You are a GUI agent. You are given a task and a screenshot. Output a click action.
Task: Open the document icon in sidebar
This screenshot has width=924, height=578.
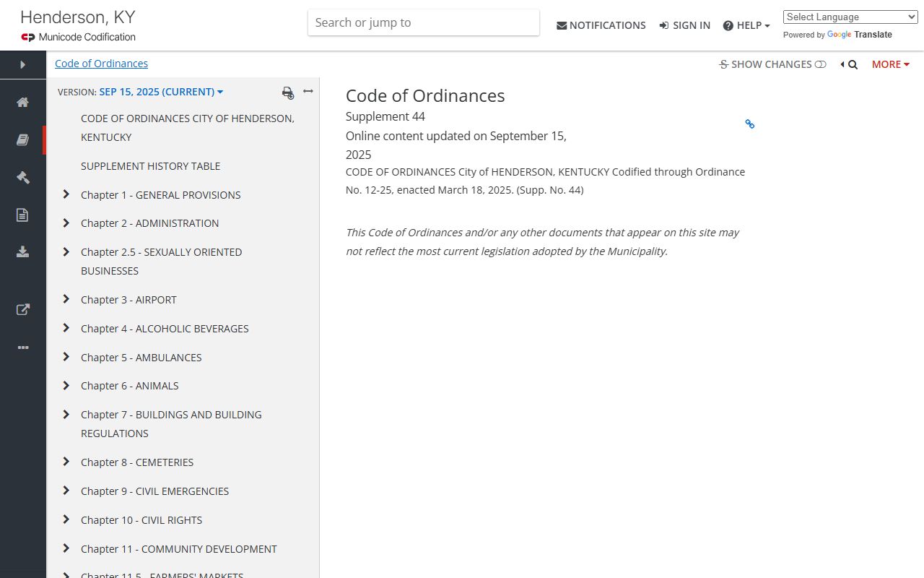click(x=23, y=215)
